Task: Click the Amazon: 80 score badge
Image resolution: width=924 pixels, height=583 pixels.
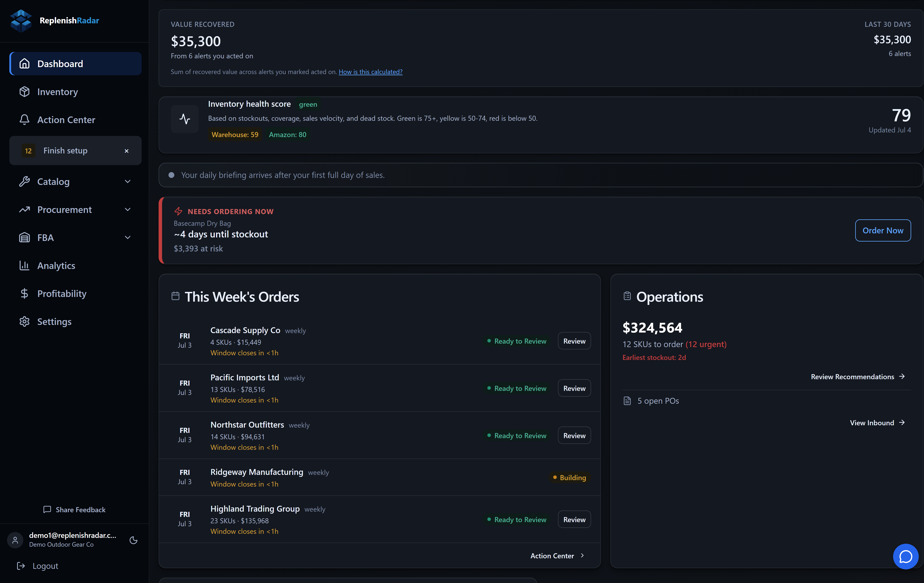Action: (287, 135)
